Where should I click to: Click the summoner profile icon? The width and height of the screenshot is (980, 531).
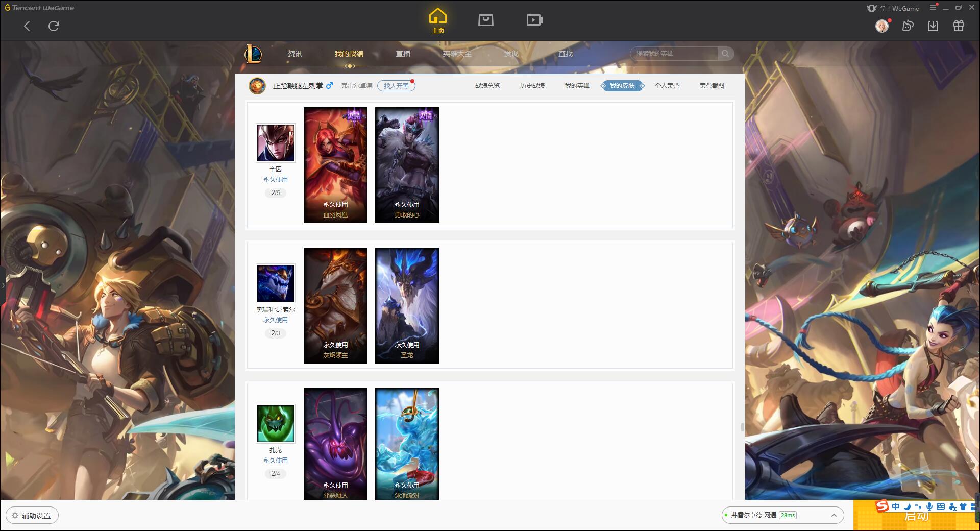tap(257, 86)
